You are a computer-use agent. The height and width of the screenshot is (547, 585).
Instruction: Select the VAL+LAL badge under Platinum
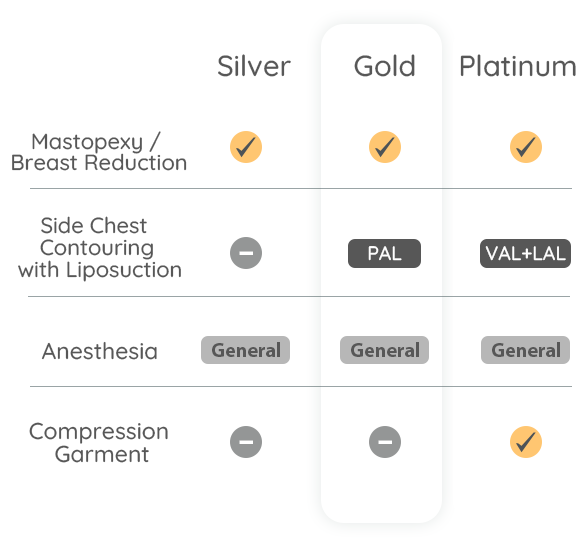tap(525, 254)
